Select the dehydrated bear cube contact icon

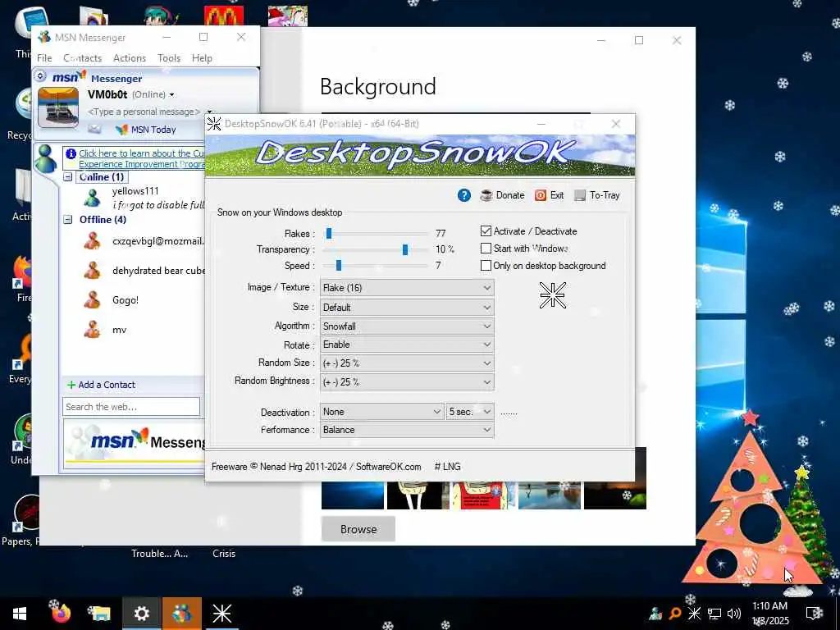coord(92,270)
